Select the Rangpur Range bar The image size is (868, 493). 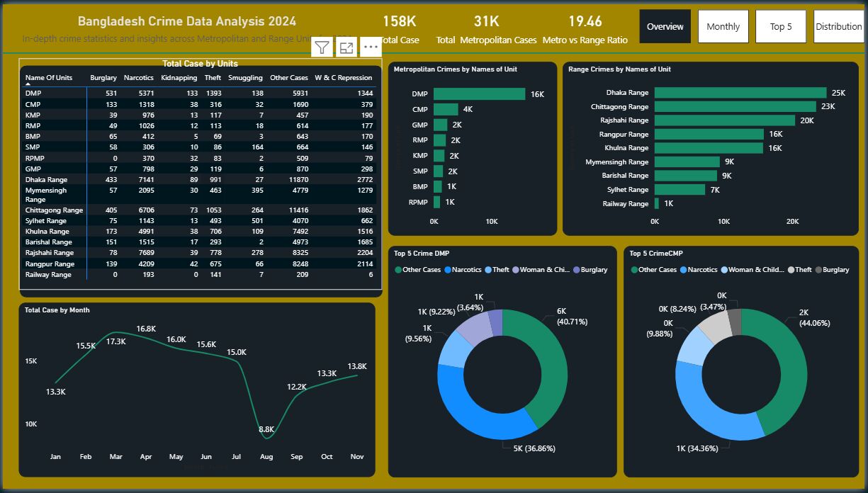click(709, 134)
